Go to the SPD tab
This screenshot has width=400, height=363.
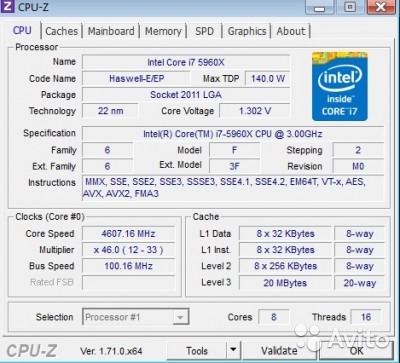[x=204, y=31]
